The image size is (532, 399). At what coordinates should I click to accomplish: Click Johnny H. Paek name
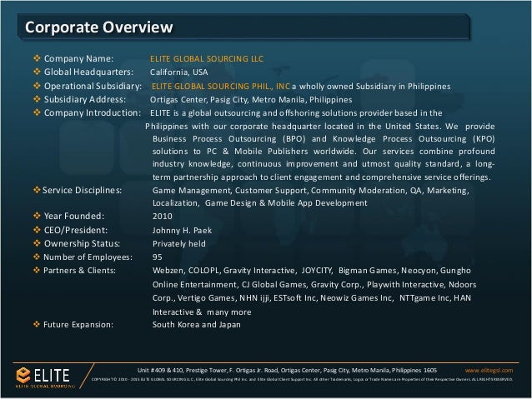182,231
